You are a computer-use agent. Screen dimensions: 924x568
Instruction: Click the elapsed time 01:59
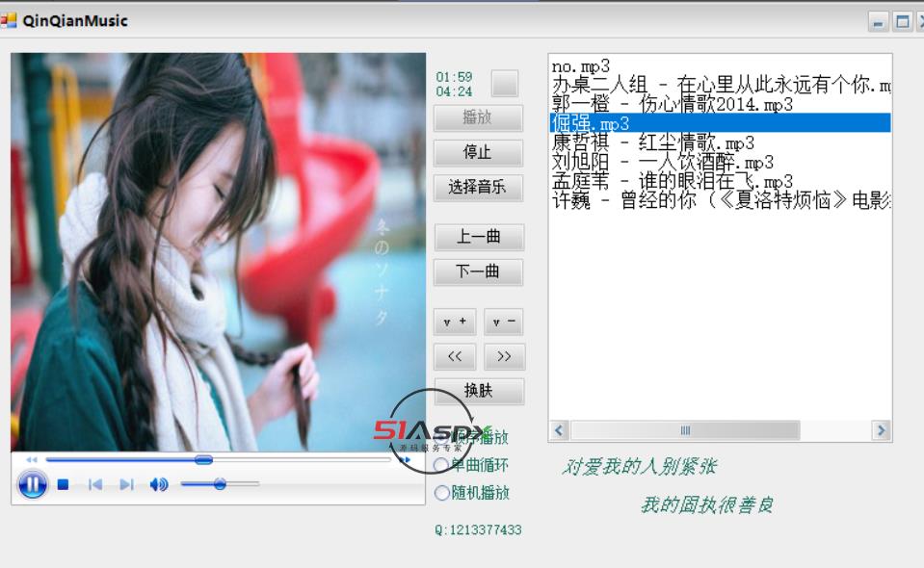[x=454, y=77]
